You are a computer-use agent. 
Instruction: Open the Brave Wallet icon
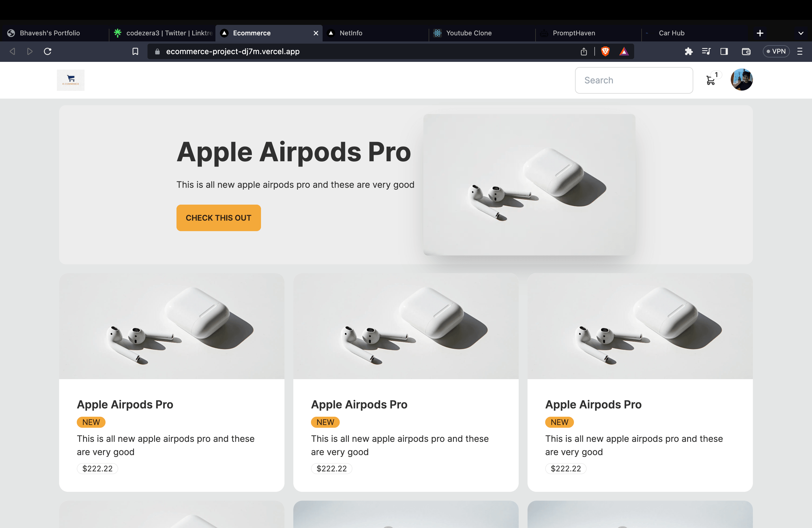(x=746, y=52)
